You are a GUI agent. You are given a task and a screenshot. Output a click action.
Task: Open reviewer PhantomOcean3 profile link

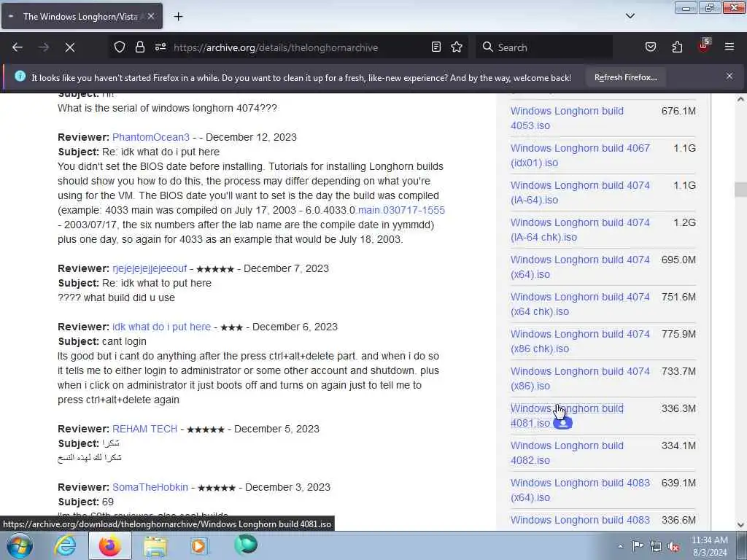click(x=151, y=137)
